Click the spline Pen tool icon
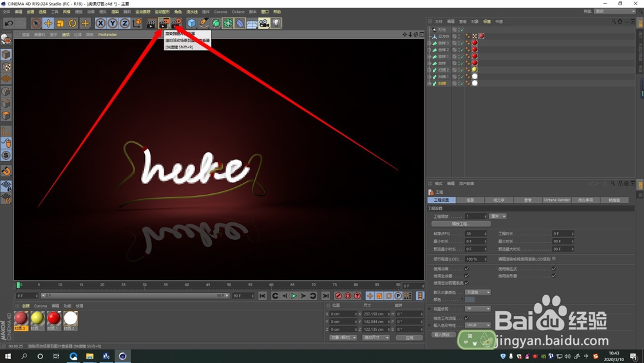This screenshot has width=644, height=363. [204, 23]
